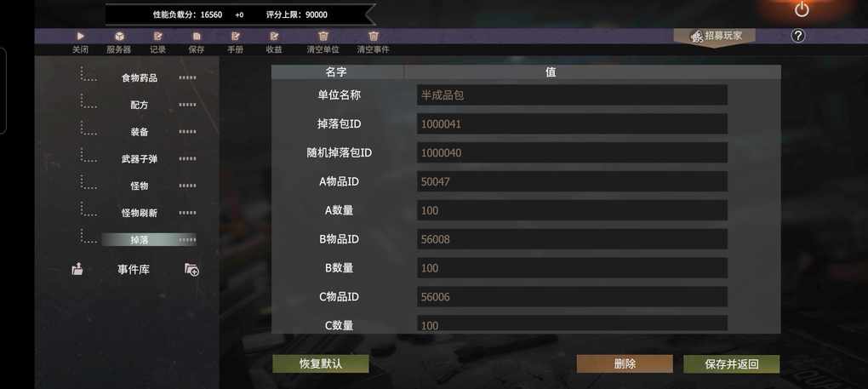This screenshot has height=389, width=868.
Task: Click the 恢复默认 restore defaults button
Action: coord(321,364)
